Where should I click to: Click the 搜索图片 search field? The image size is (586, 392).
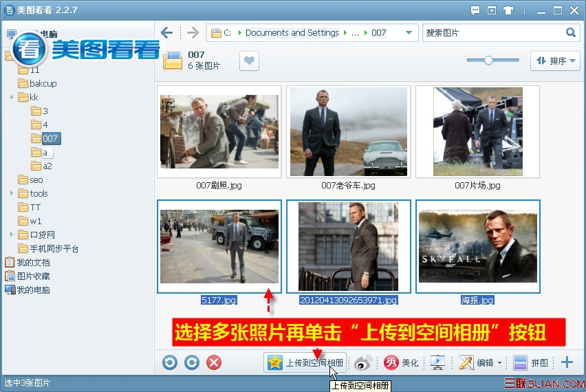pos(494,32)
